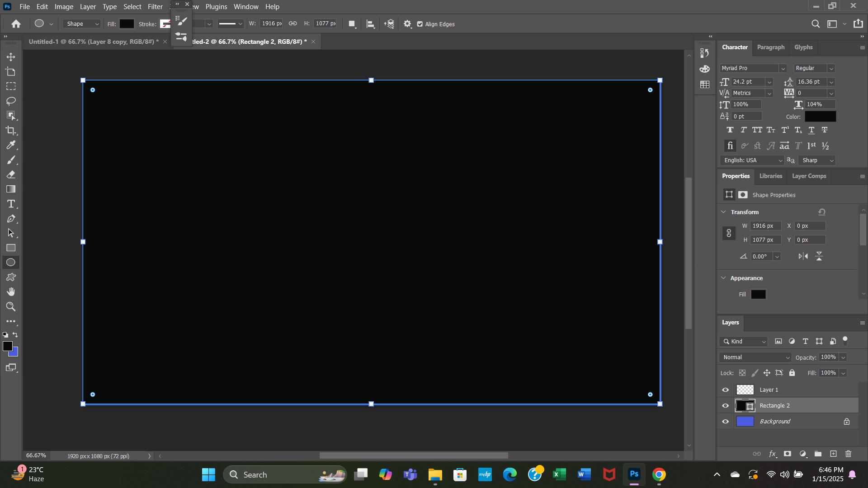This screenshot has height=488, width=868.
Task: Click the options bar Fill color swatch
Action: pos(127,24)
